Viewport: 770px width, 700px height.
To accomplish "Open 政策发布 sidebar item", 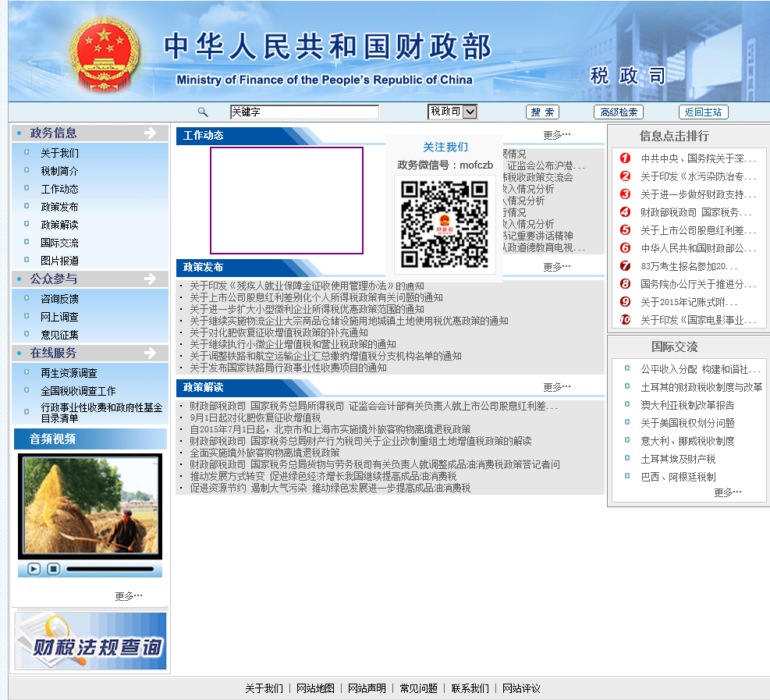I will click(59, 207).
